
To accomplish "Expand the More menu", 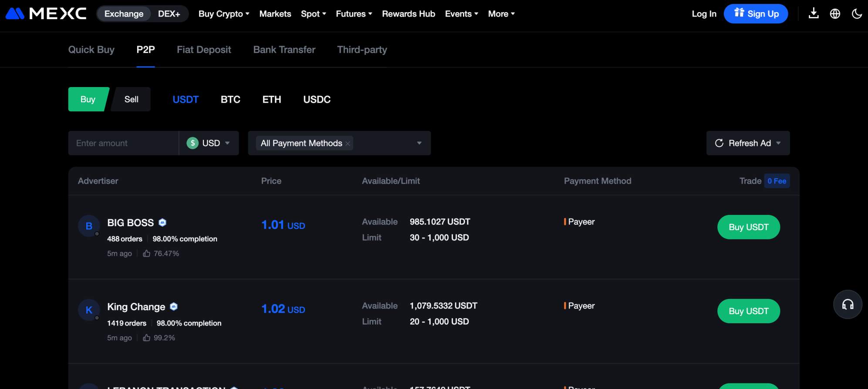I will (x=501, y=13).
